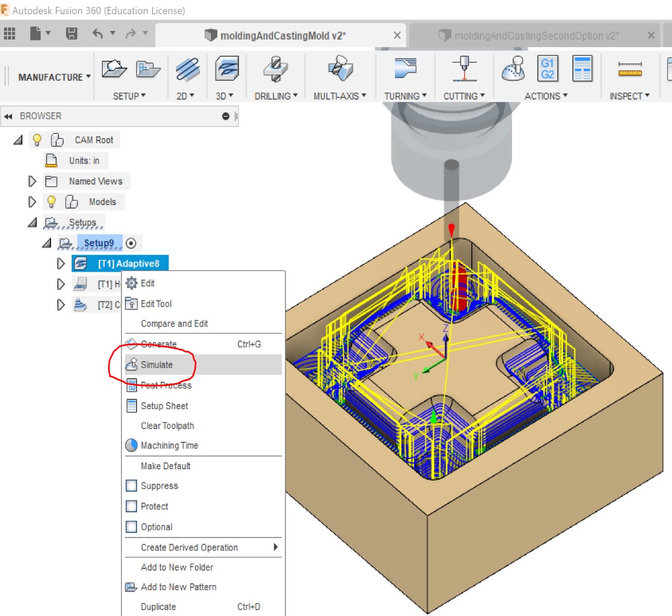Check the Optional checkbox
Viewport: 672px width, 616px height.
click(x=131, y=527)
